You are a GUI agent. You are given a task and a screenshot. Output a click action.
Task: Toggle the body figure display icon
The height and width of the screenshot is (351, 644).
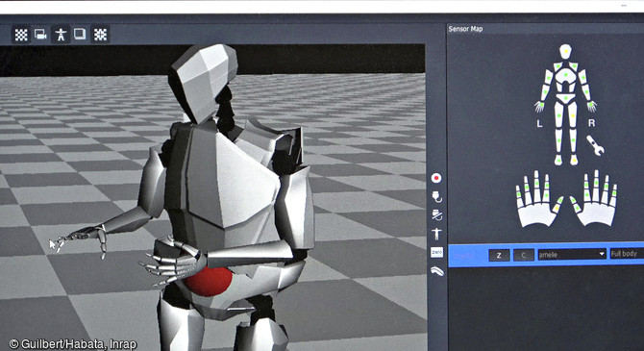61,35
